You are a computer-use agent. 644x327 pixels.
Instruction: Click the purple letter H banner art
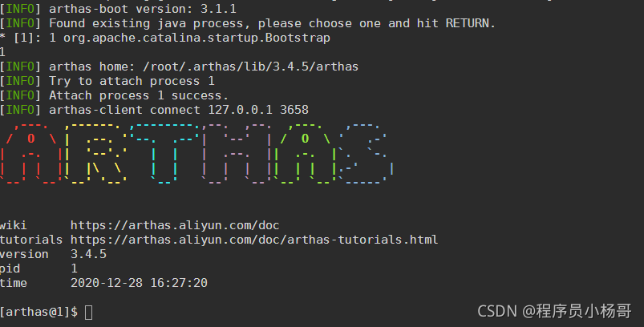(236, 152)
